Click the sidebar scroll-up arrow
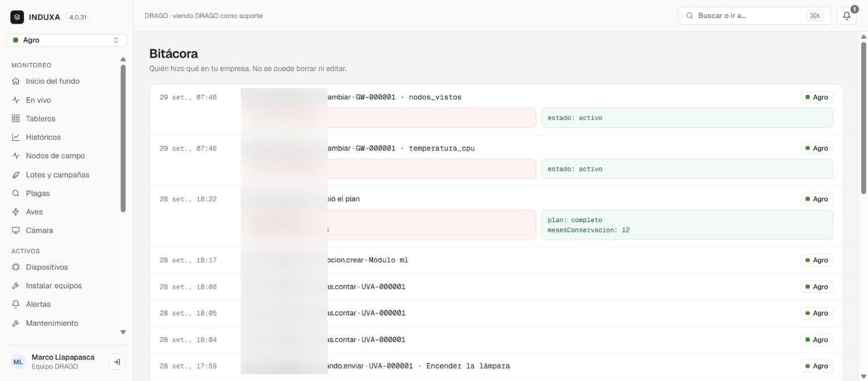 (x=123, y=59)
